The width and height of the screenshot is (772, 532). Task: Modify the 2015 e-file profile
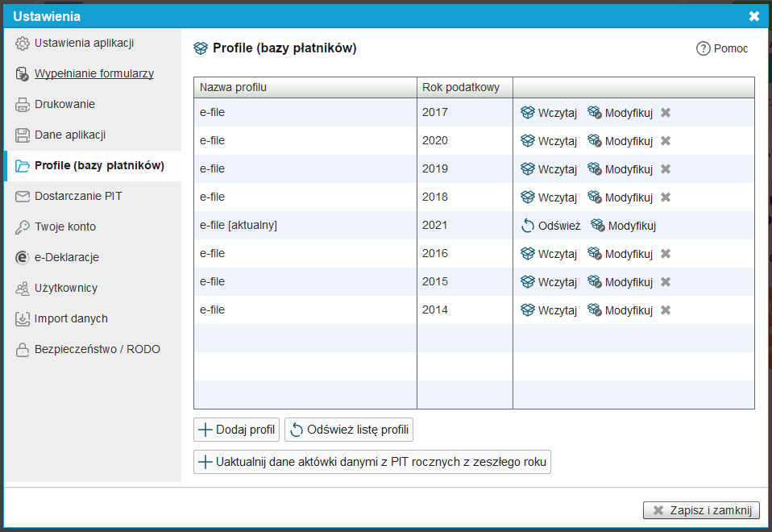pos(620,282)
